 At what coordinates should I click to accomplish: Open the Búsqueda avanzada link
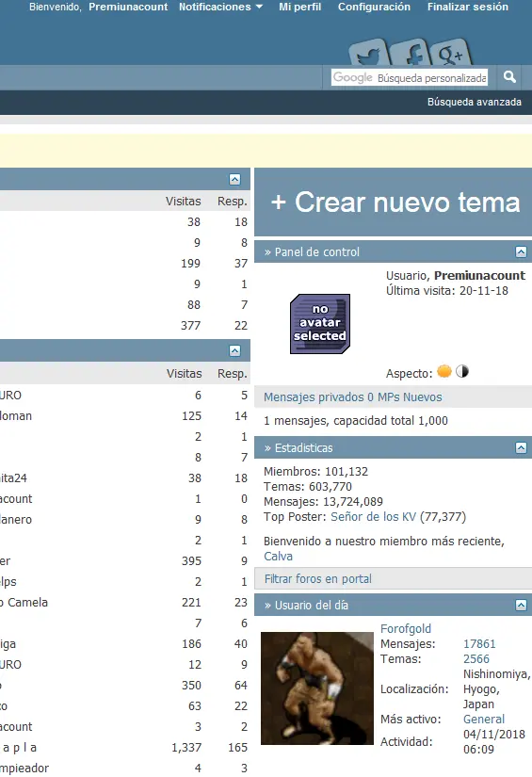(x=474, y=102)
